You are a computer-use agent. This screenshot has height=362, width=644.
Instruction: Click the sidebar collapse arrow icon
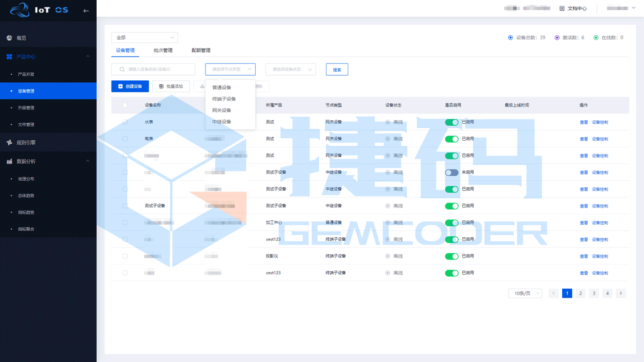(86, 10)
